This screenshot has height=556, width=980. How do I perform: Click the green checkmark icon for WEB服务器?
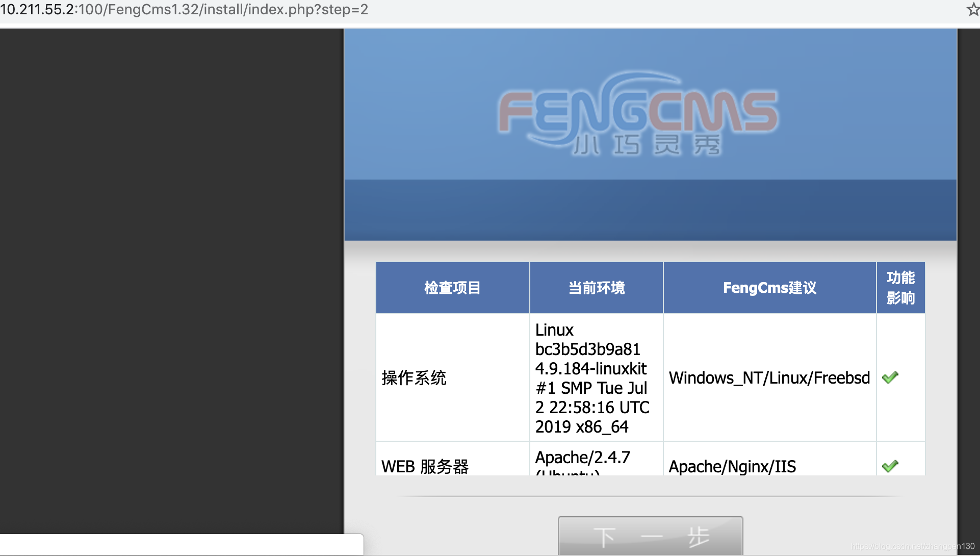click(x=890, y=466)
